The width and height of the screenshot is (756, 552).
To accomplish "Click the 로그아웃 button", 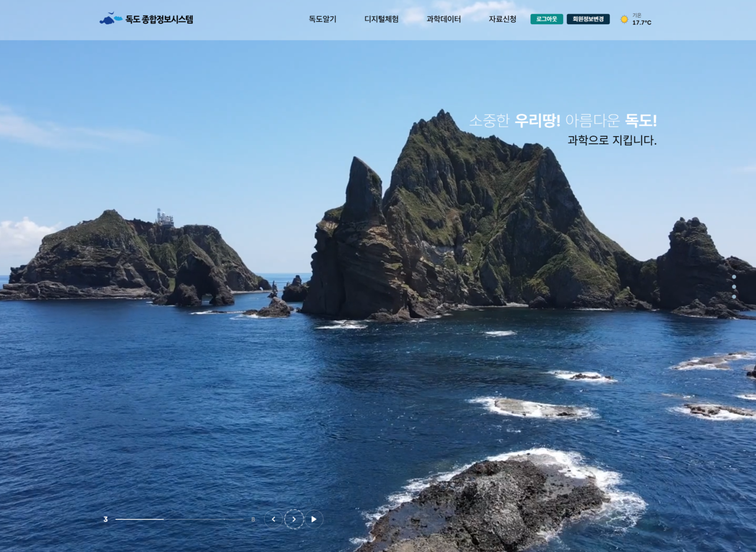I will [546, 19].
